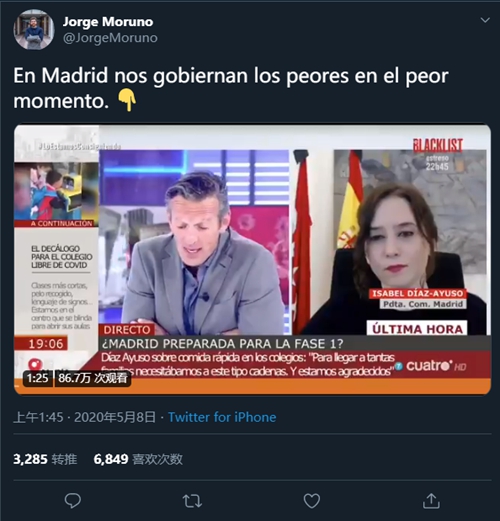Retweet this post via the retweet icon

coord(192,501)
